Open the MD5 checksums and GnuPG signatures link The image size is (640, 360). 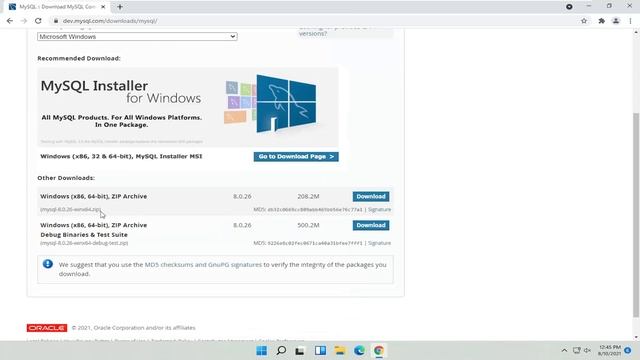tap(203, 264)
